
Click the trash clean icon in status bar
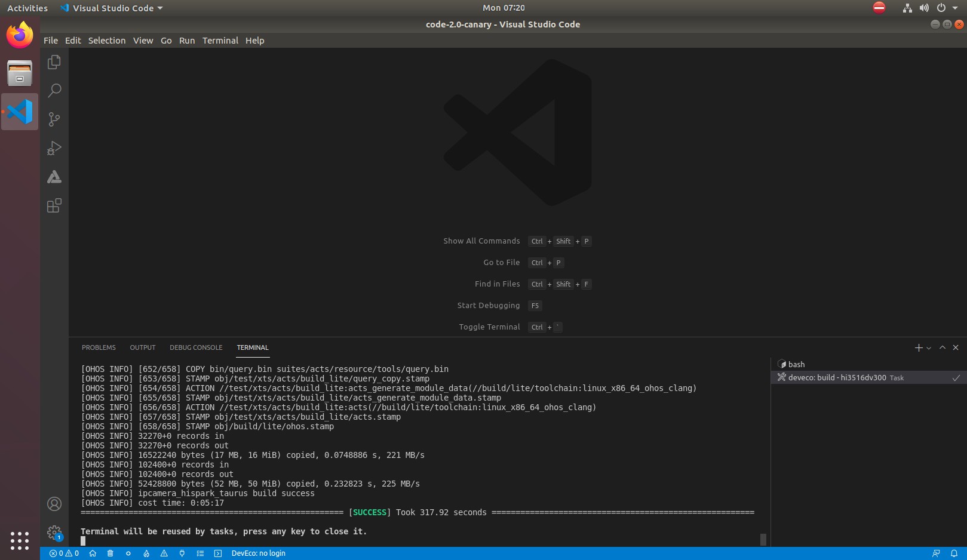pos(110,553)
